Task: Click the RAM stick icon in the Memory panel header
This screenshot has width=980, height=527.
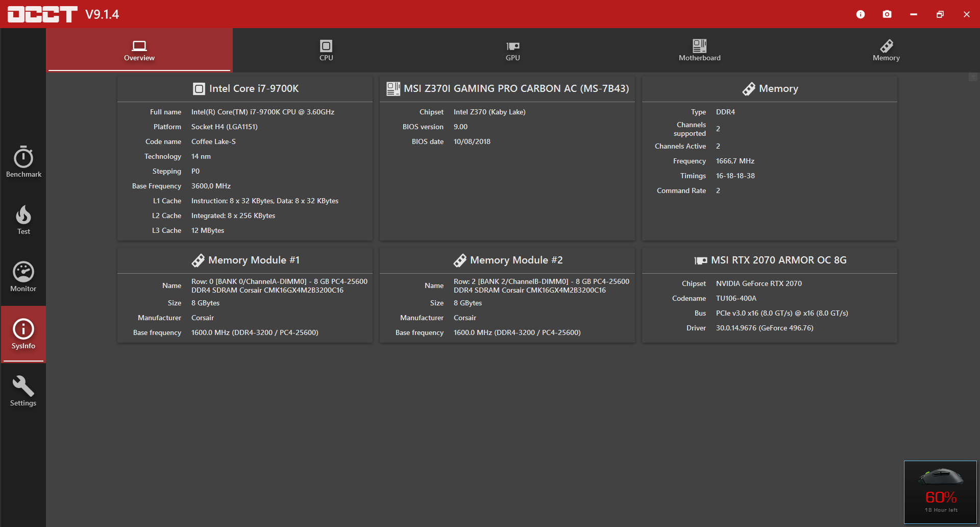Action: (749, 88)
